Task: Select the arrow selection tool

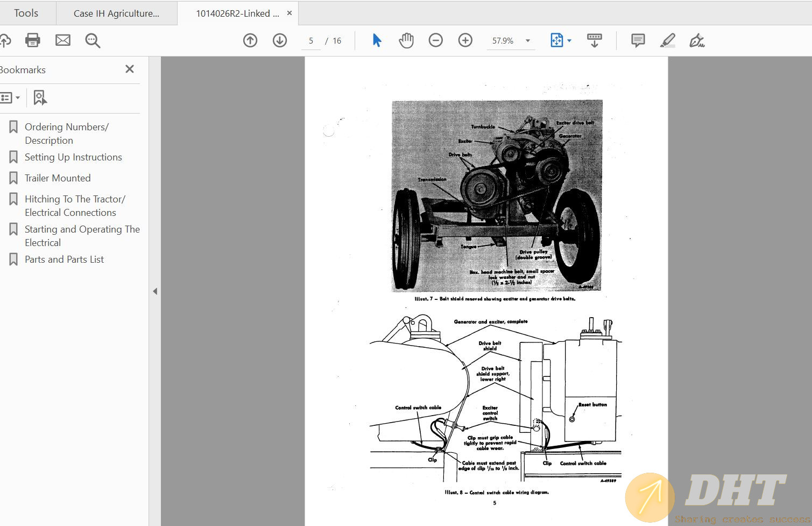Action: click(377, 40)
